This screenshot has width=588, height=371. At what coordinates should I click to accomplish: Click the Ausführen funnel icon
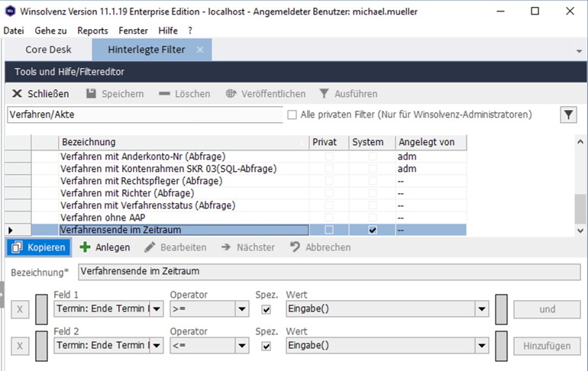point(324,94)
